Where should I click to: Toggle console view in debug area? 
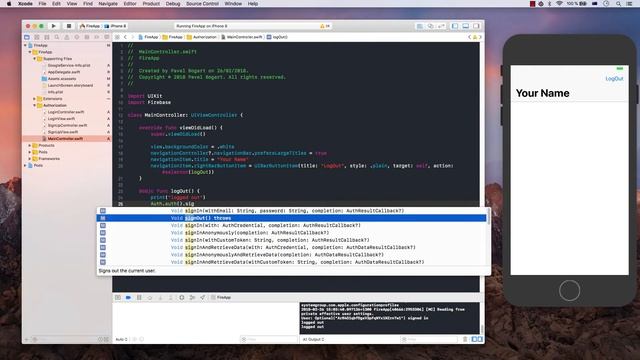coord(480,339)
